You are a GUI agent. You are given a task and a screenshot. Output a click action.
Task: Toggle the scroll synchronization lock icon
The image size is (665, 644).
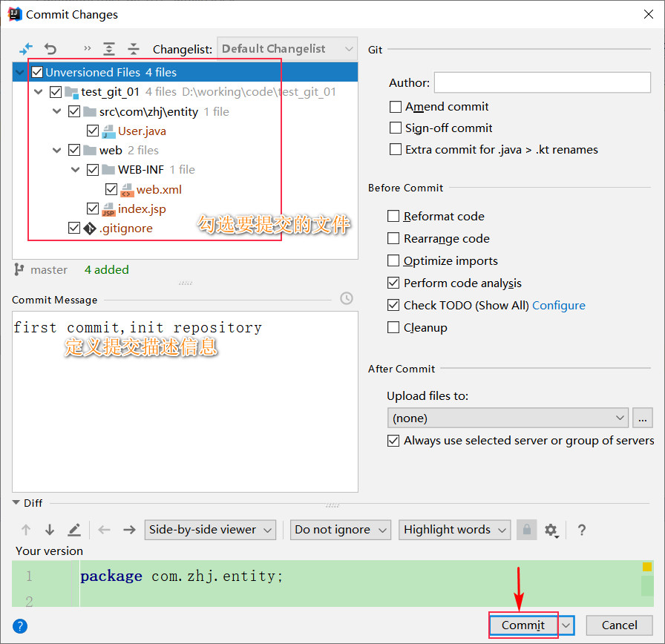pyautogui.click(x=527, y=530)
